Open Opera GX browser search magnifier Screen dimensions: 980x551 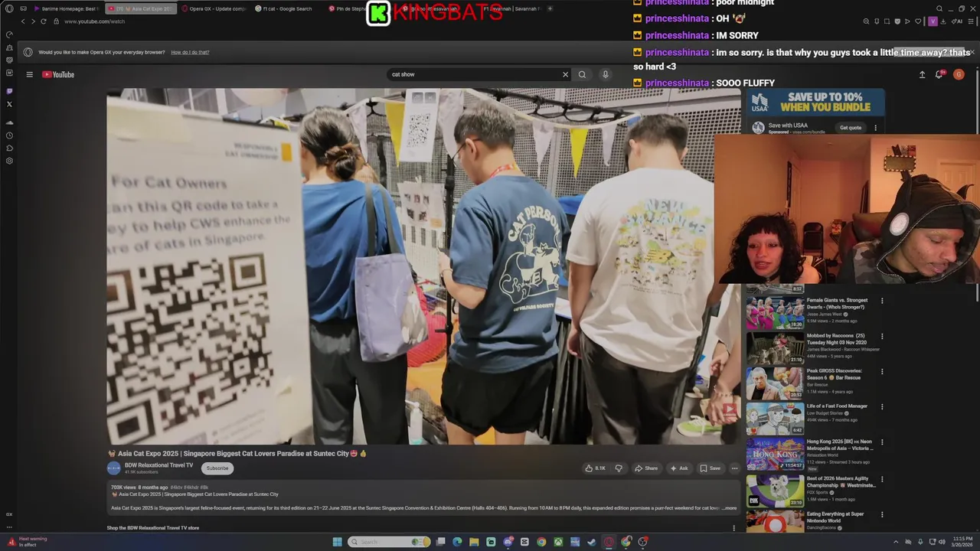(x=939, y=8)
